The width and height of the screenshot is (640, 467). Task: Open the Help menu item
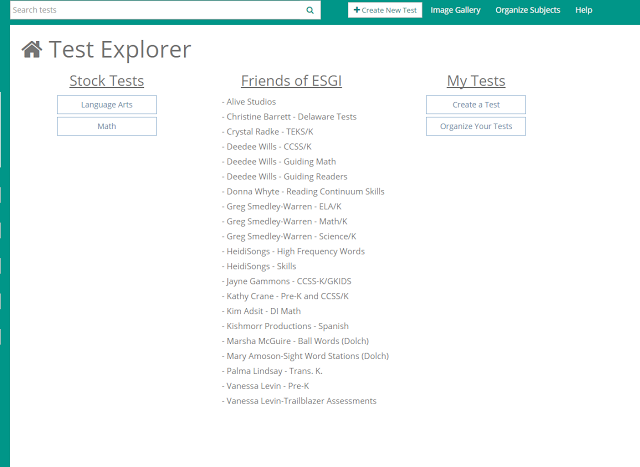(584, 10)
